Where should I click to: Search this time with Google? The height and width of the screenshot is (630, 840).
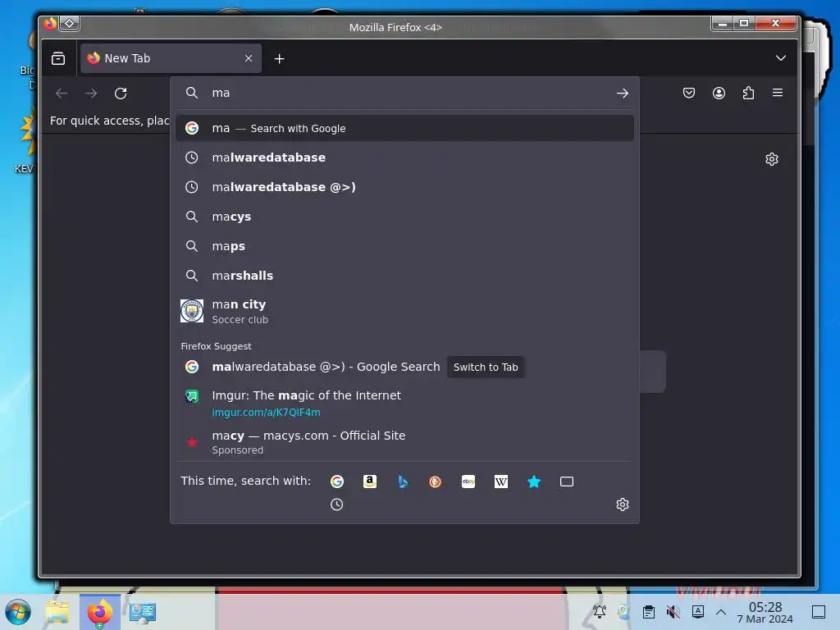click(337, 482)
